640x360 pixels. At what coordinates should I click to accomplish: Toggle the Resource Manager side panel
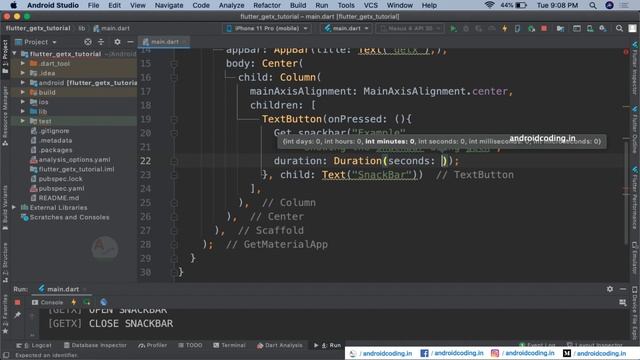coord(5,116)
